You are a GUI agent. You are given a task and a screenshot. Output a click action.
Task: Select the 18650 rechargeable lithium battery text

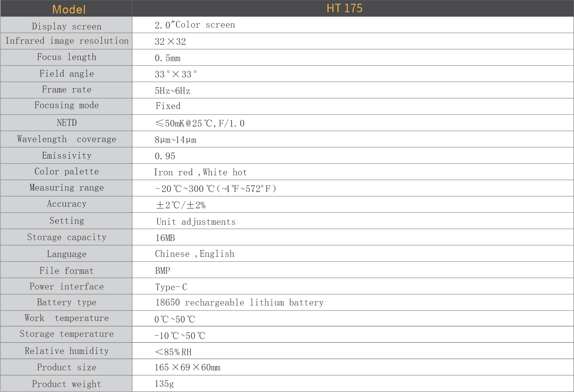[239, 302]
